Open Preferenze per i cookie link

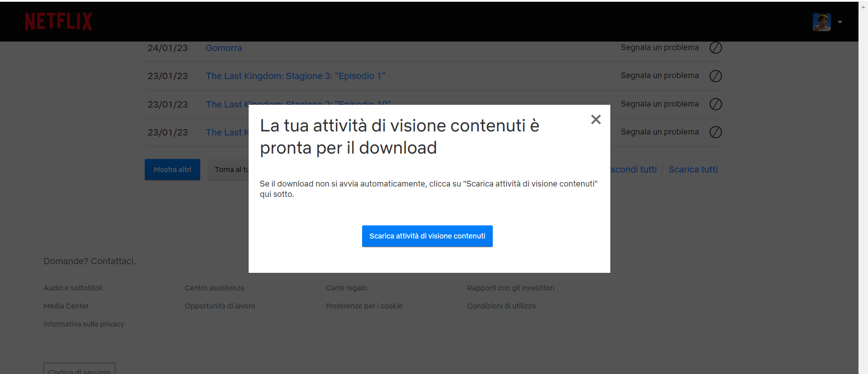click(364, 306)
